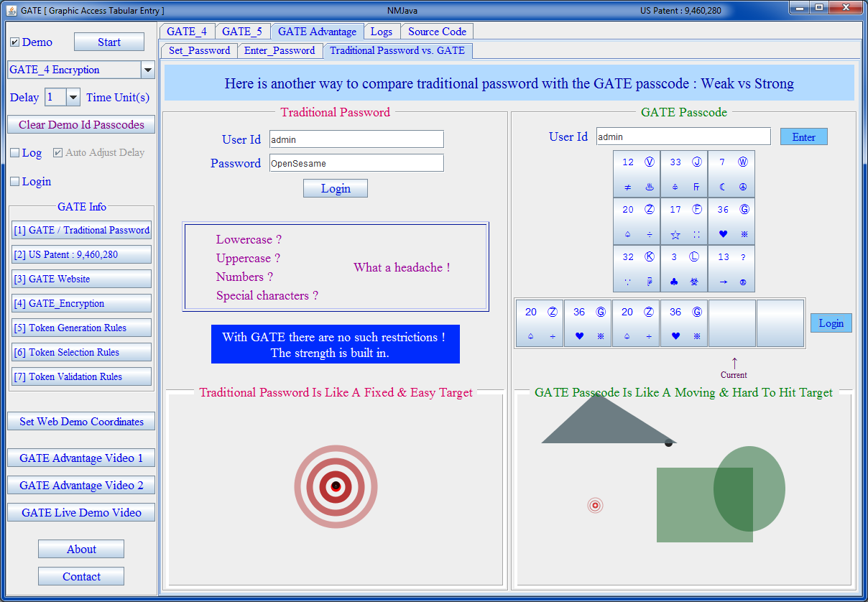Viewport: 868px width, 602px height.
Task: Open the GATE_4 Encryption dropdown
Action: tap(147, 70)
